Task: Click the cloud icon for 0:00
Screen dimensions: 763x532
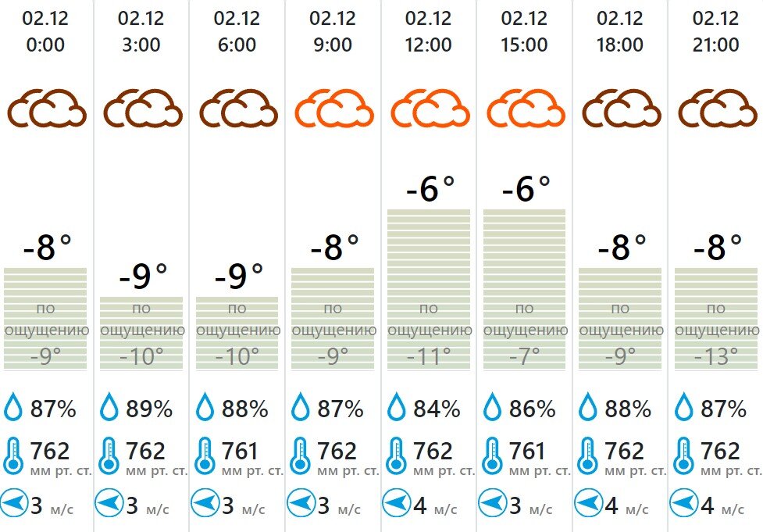Action: point(47,108)
